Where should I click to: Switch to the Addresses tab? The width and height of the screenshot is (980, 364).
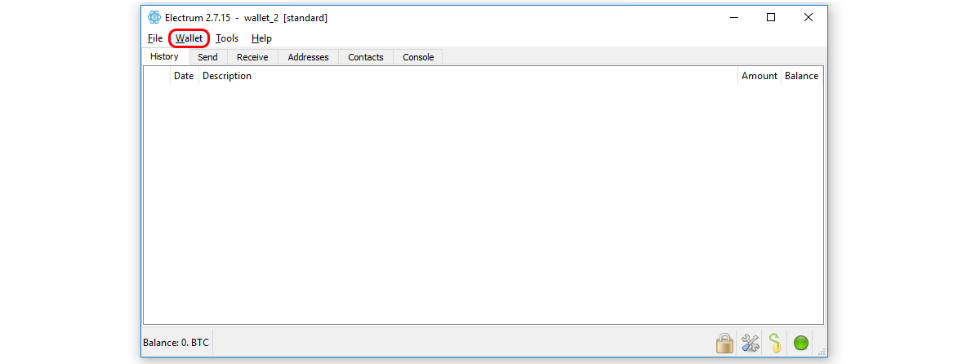tap(308, 57)
